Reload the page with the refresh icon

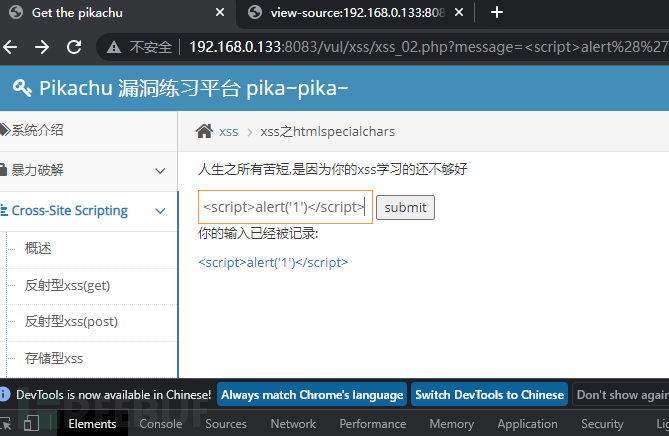[x=74, y=47]
